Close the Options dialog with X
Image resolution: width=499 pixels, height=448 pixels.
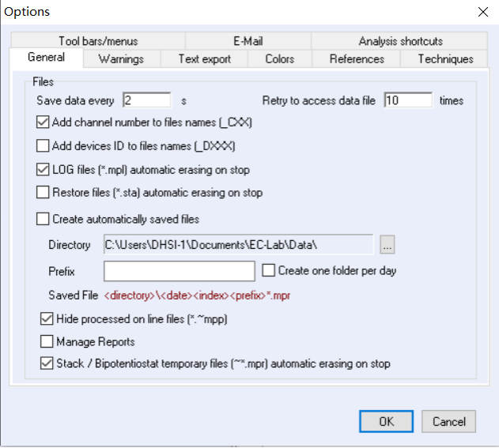click(x=483, y=11)
